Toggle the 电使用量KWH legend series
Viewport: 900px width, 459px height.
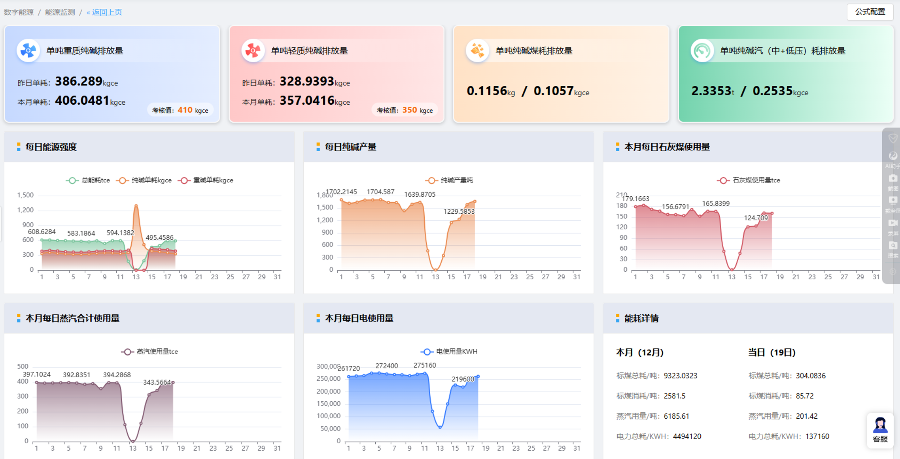pos(449,352)
